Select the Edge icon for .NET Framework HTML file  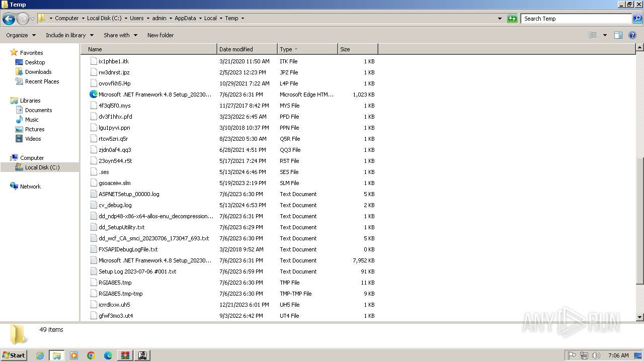[94, 94]
